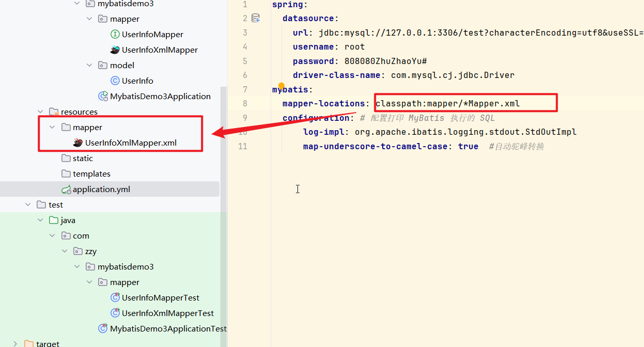This screenshot has height=347, width=644.
Task: Open MybatisDemo3Application class
Action: click(160, 97)
